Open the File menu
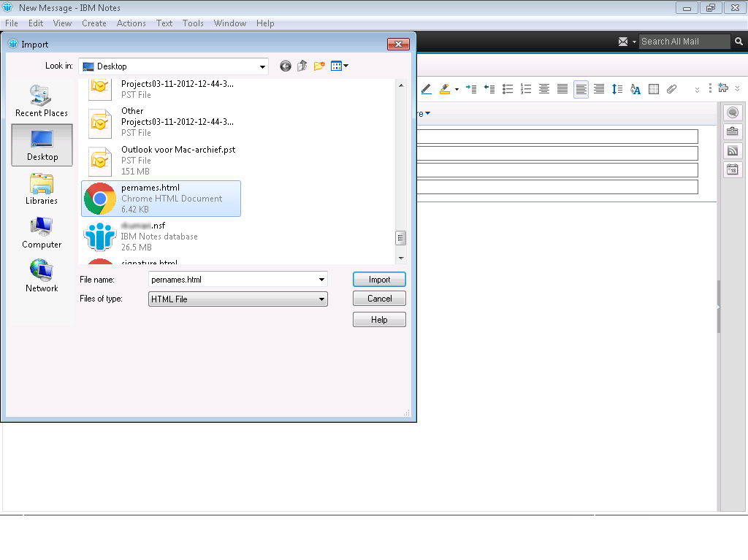The width and height of the screenshot is (748, 560). 12,23
